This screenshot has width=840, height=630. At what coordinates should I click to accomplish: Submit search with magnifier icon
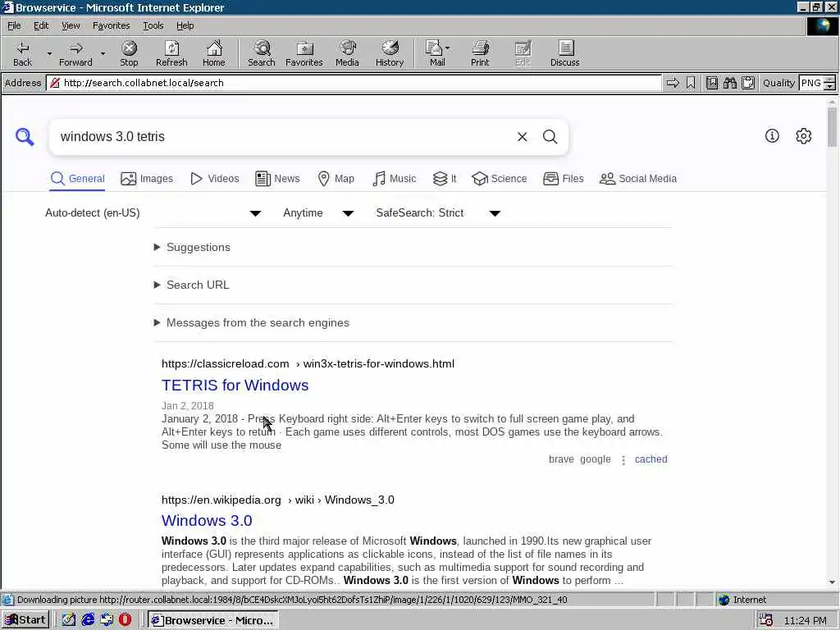(x=550, y=137)
